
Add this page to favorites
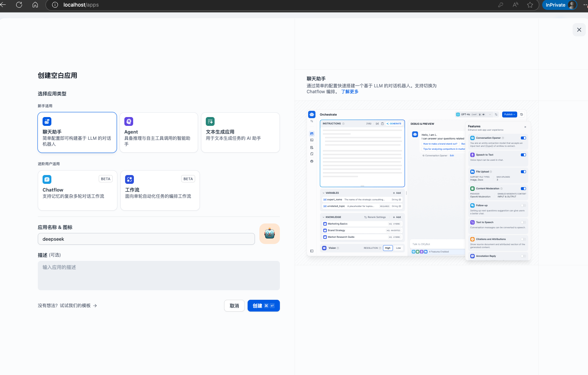[530, 5]
